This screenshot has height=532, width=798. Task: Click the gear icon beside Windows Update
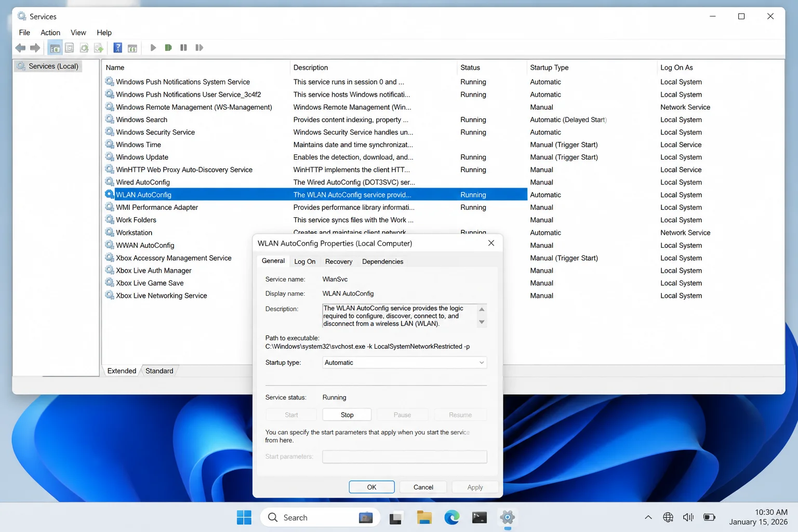click(110, 157)
